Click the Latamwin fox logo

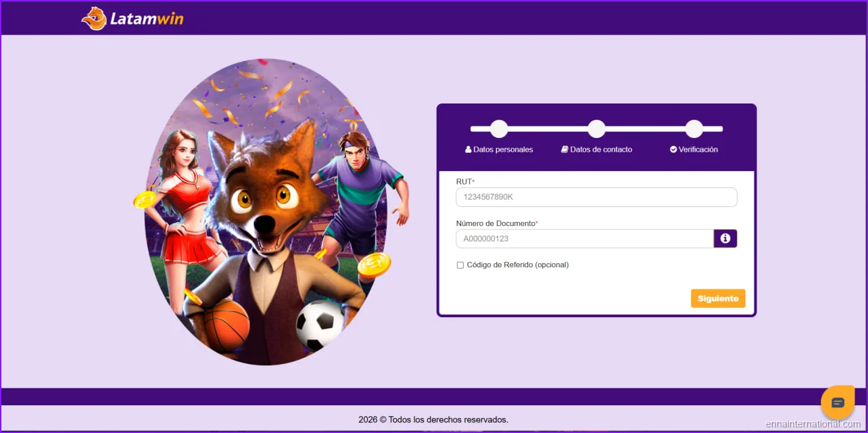point(94,18)
